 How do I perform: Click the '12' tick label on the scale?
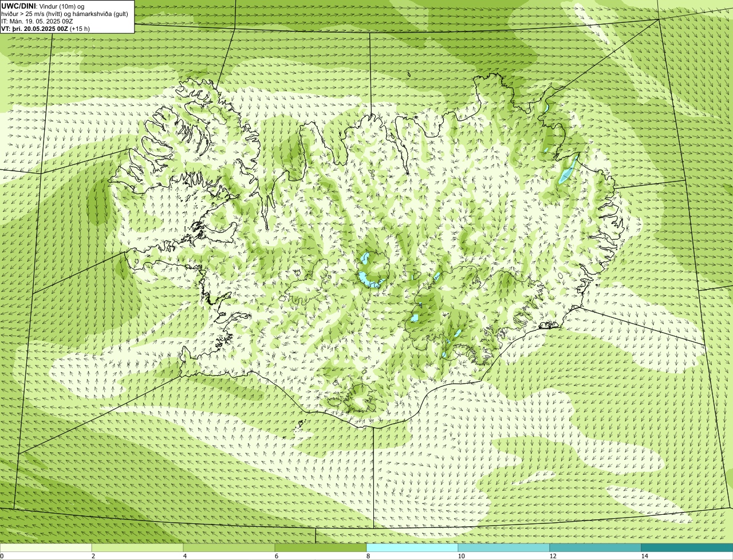point(553,556)
